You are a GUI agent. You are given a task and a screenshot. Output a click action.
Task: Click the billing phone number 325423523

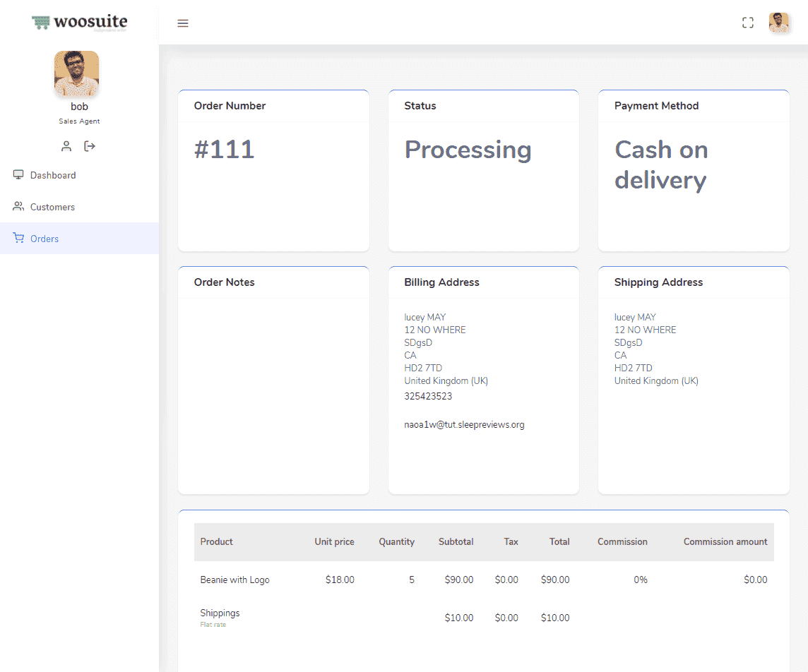pos(428,397)
